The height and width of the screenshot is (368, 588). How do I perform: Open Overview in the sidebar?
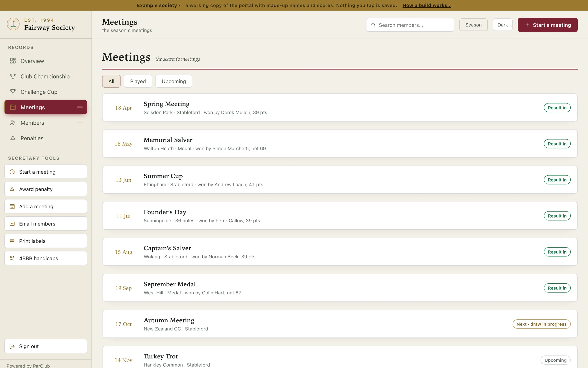coord(46,61)
